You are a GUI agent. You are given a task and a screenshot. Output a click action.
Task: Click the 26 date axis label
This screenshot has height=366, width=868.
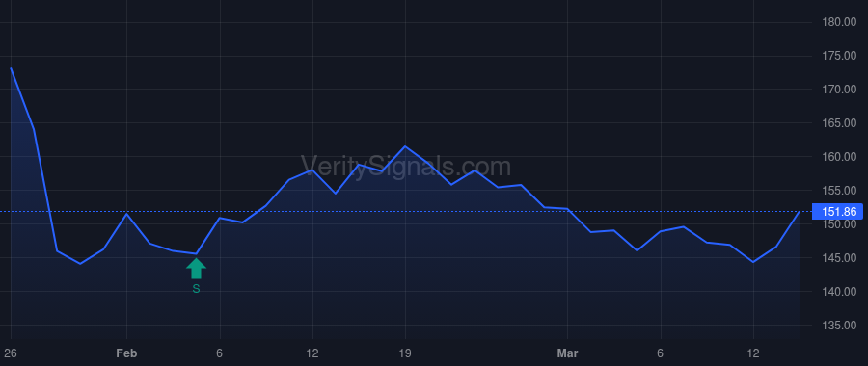point(11,353)
